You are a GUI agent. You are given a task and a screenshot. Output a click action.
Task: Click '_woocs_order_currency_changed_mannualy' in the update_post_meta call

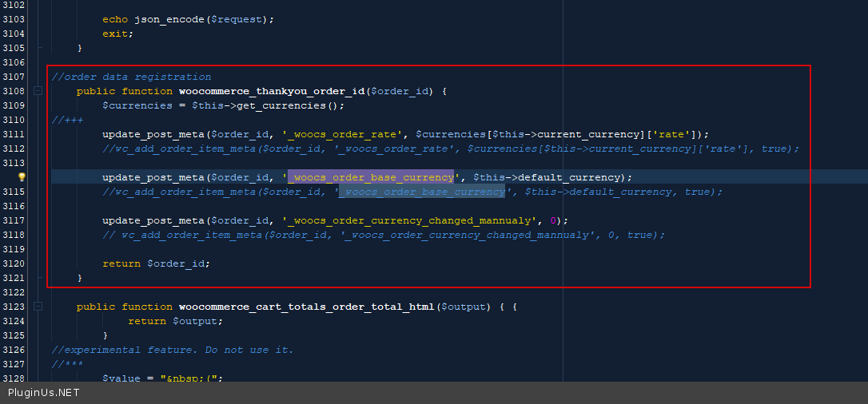[x=409, y=220]
